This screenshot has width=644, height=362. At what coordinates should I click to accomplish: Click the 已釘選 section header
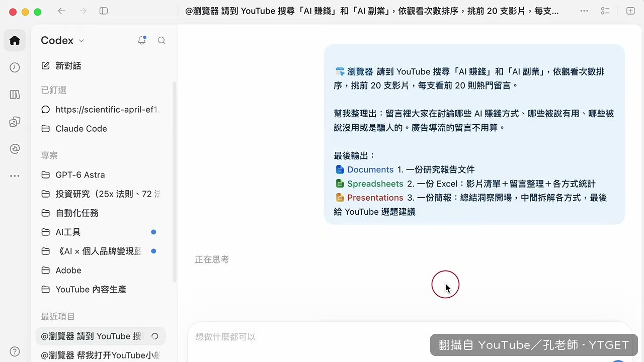[54, 90]
